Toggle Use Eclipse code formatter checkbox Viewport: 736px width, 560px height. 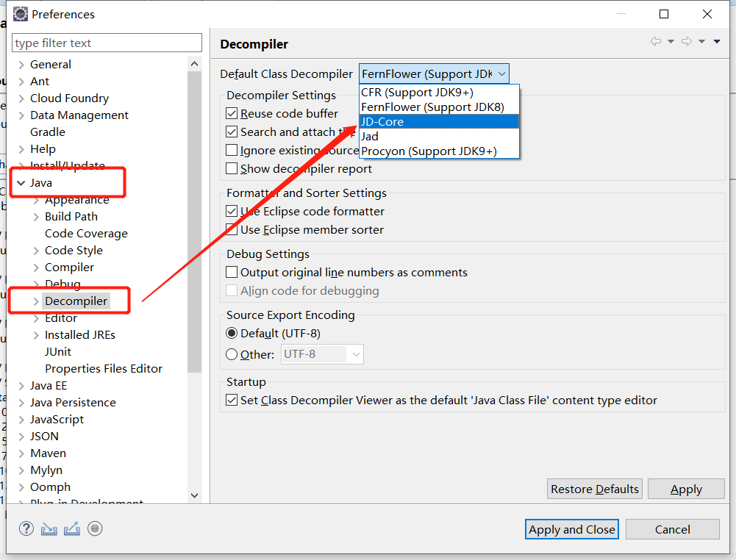(232, 211)
